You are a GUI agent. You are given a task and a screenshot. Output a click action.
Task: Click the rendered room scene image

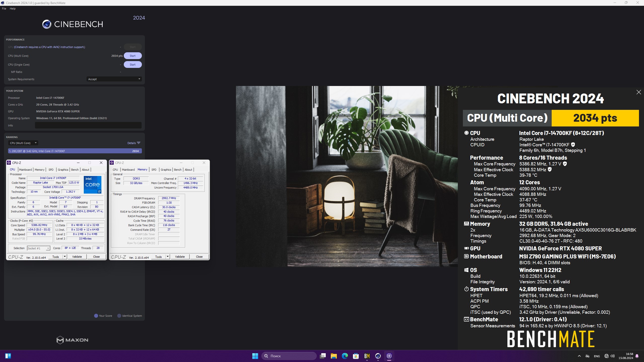click(347, 176)
